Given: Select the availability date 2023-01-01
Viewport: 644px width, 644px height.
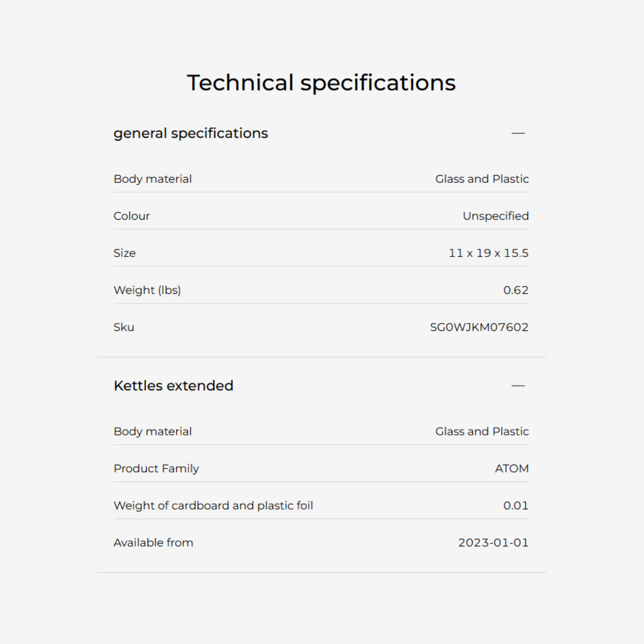Looking at the screenshot, I should coord(493,543).
